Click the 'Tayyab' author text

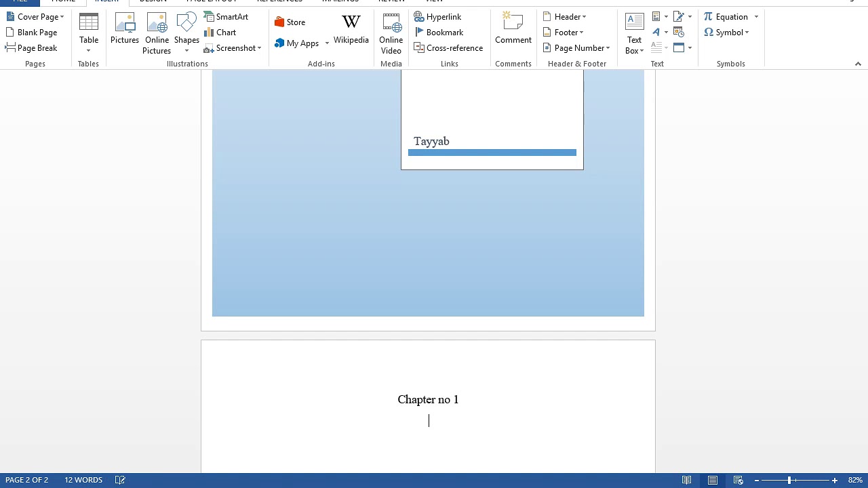point(431,141)
